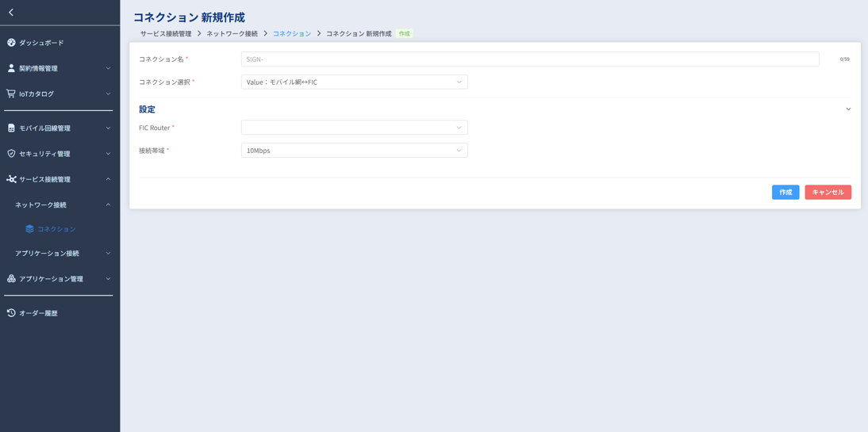The image size is (868, 432).
Task: Click the コネクション breadcrumb link
Action: click(292, 34)
